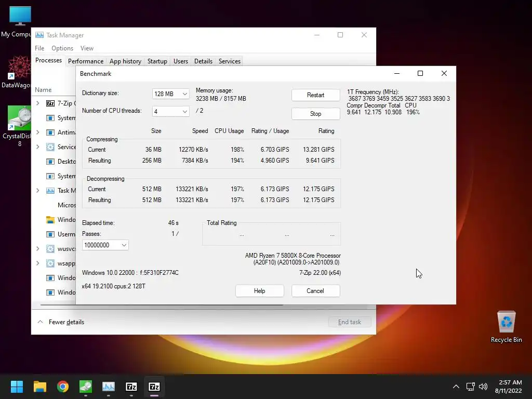The width and height of the screenshot is (532, 399).
Task: Click the Name column header in Task Manager
Action: coord(43,90)
